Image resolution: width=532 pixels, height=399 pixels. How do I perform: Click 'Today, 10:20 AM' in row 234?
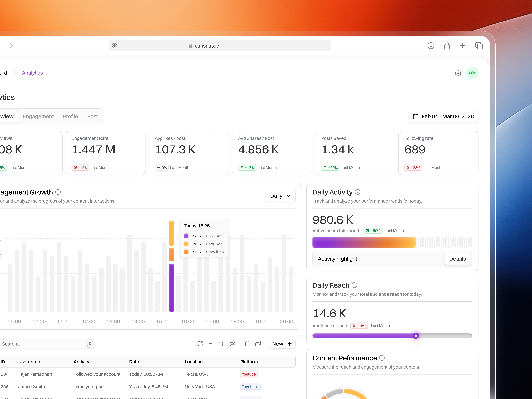pyautogui.click(x=146, y=374)
